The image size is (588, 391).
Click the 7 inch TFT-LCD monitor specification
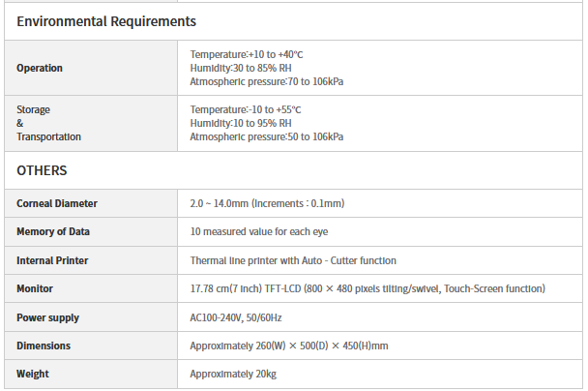[x=367, y=288]
